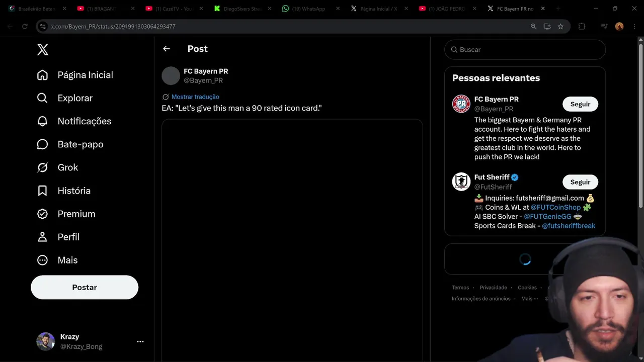Close the CazéTV tab
This screenshot has height=362, width=644.
201,9
